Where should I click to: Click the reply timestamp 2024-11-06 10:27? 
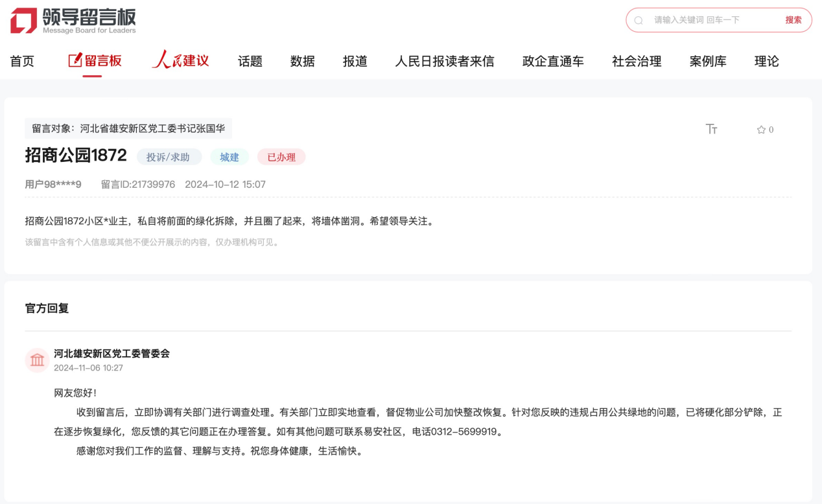[88, 368]
